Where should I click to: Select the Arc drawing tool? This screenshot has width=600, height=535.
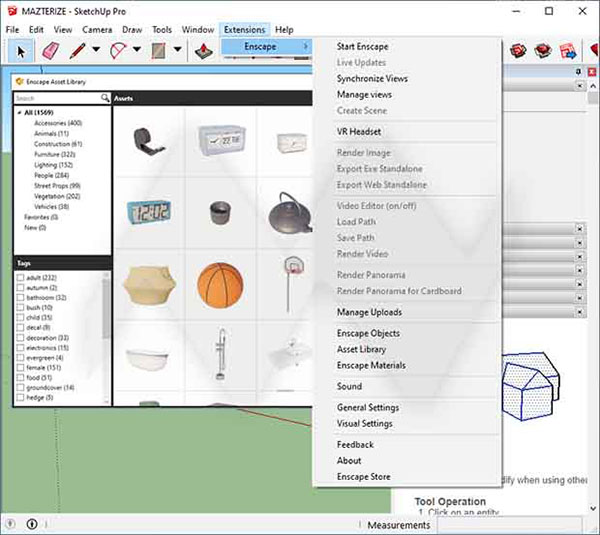point(118,51)
